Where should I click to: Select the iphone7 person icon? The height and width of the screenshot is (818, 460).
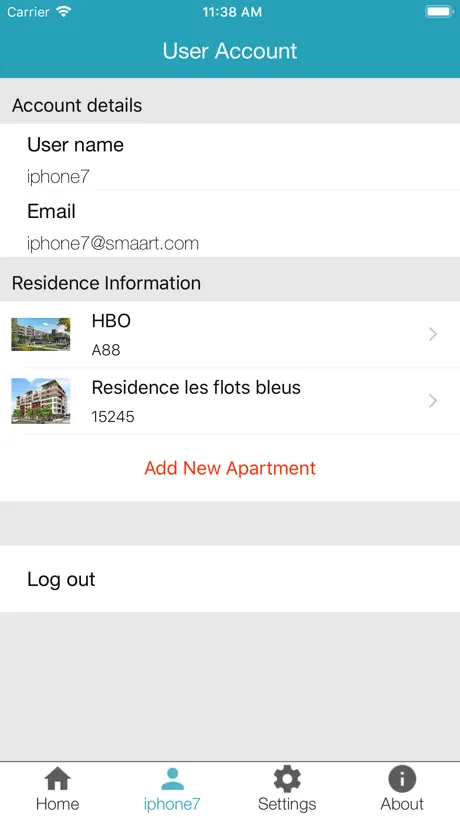coord(172,779)
